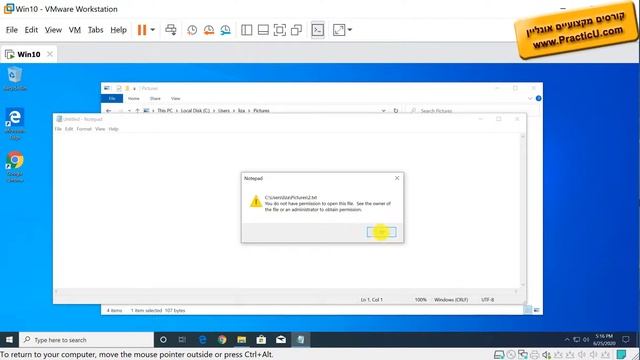
Task: Open Home tab in Explorer ribbon
Action: [x=133, y=98]
